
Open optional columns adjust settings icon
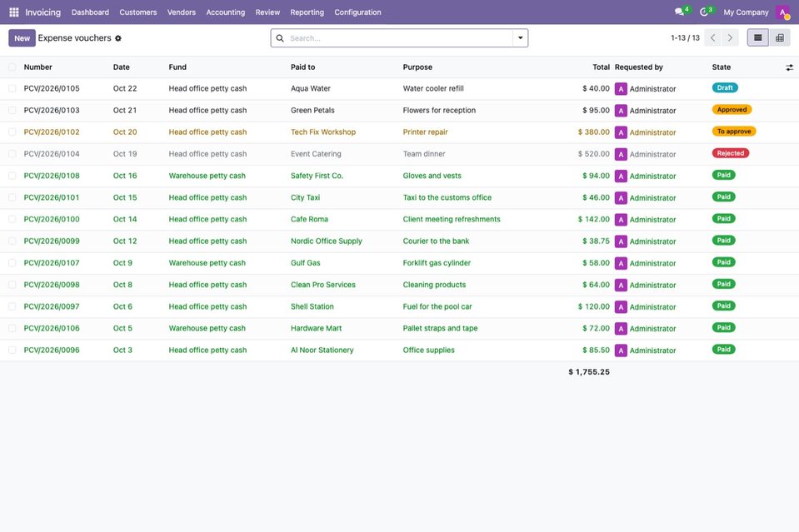[x=789, y=67]
